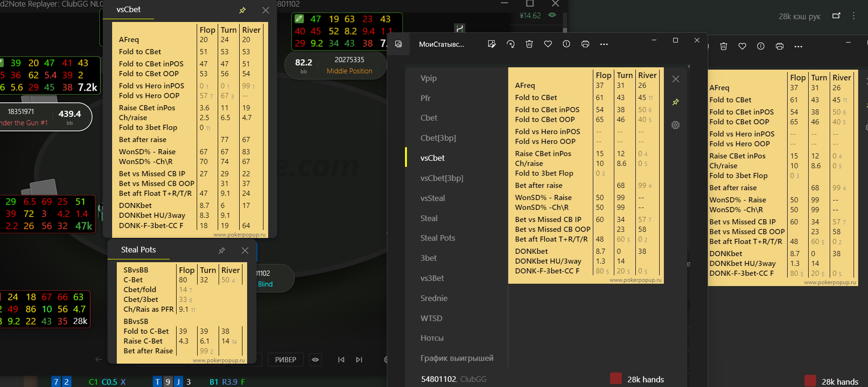Open WTSD in the stats sidebar
868x387 pixels.
[x=431, y=318]
